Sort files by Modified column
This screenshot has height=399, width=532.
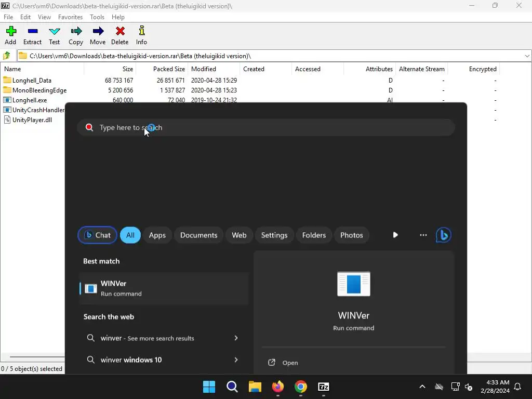[214, 69]
